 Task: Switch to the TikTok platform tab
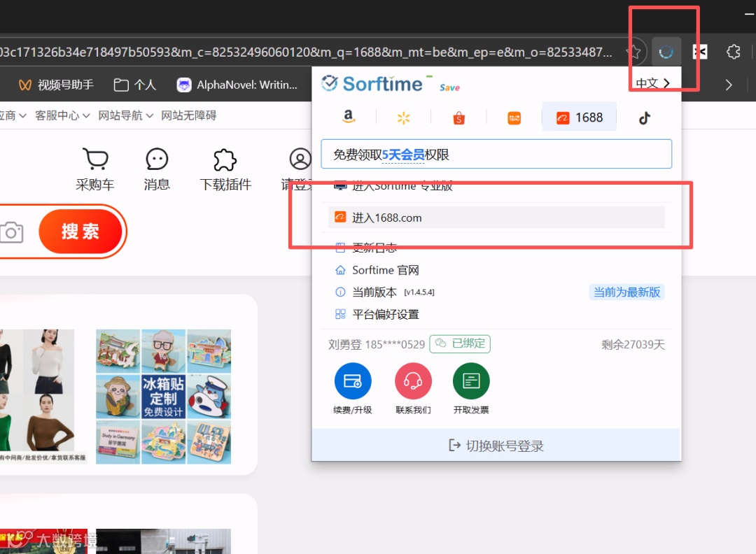(x=644, y=118)
